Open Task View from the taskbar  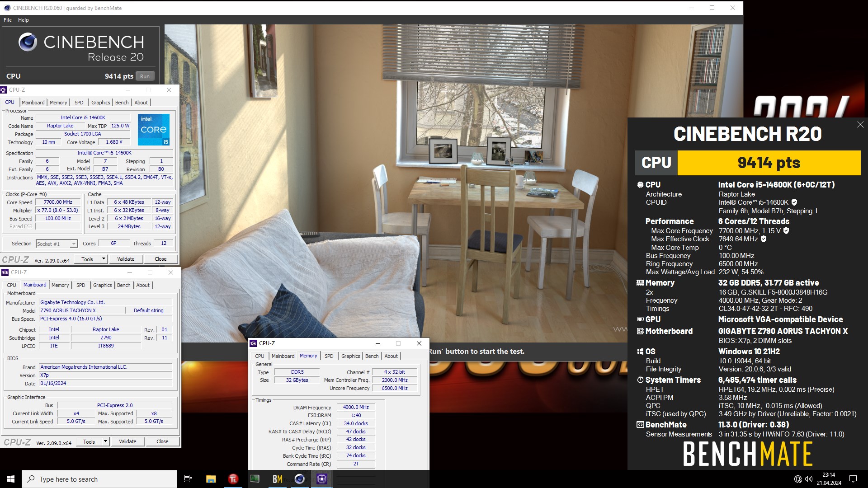[x=188, y=479]
